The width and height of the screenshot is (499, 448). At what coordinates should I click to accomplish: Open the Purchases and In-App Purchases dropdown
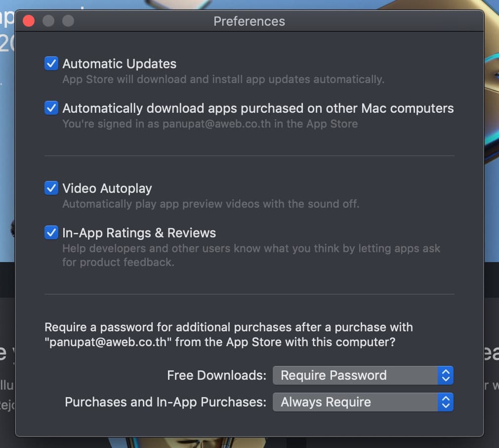tap(363, 402)
